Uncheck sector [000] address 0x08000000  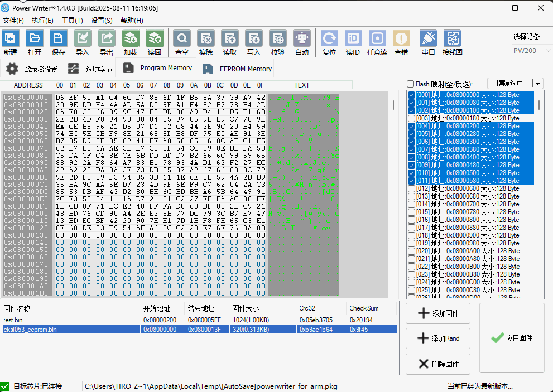click(411, 95)
